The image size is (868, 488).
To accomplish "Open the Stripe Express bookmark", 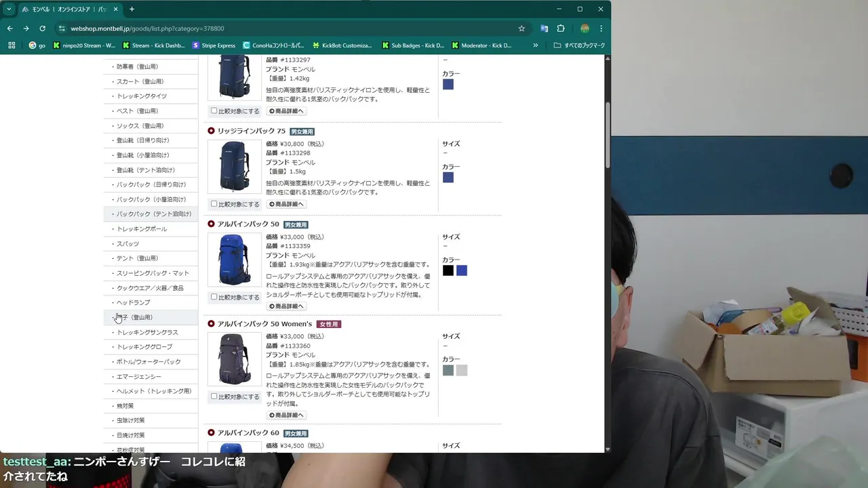I will coord(214,45).
